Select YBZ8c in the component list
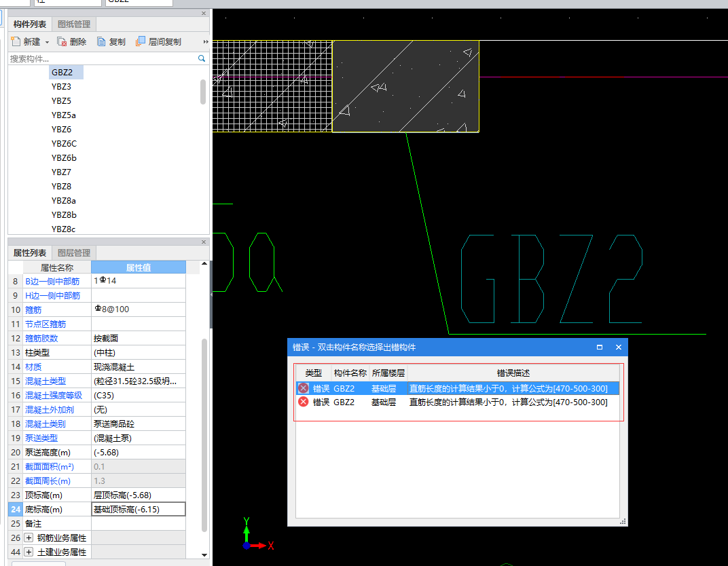Viewport: 728px width, 566px height. coord(64,229)
